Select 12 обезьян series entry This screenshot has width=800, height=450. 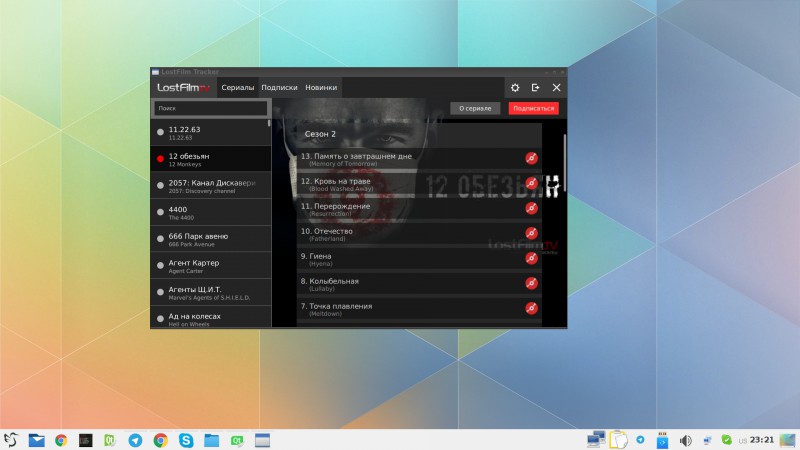211,159
